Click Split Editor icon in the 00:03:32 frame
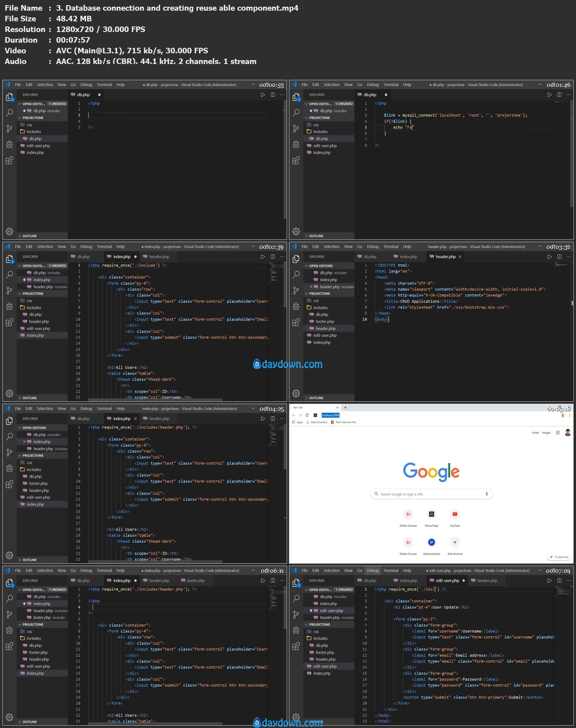This screenshot has height=728, width=576. click(559, 257)
